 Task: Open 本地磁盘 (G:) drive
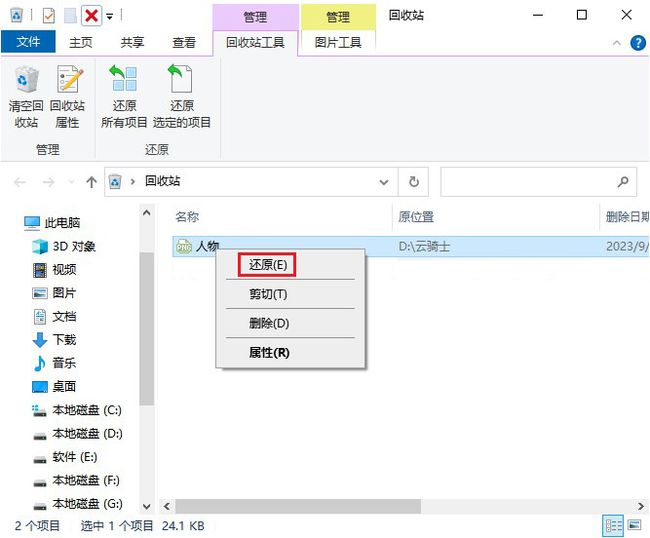(x=78, y=504)
